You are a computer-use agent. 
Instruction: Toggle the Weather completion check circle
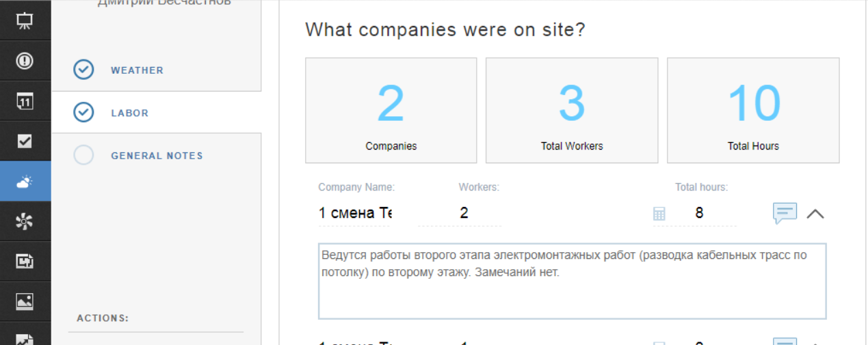pos(83,70)
